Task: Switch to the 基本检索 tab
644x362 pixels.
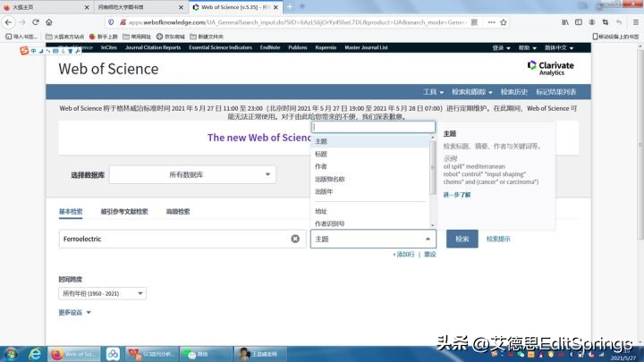Action: [71, 211]
